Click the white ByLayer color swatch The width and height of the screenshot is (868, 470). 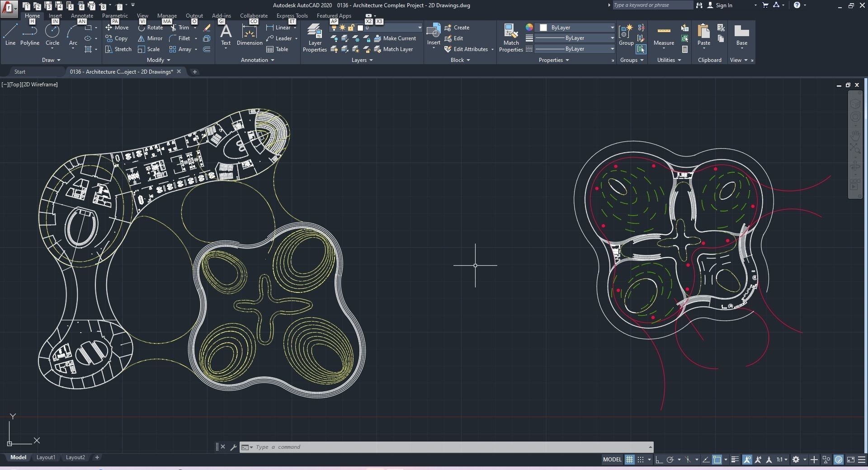click(x=543, y=28)
